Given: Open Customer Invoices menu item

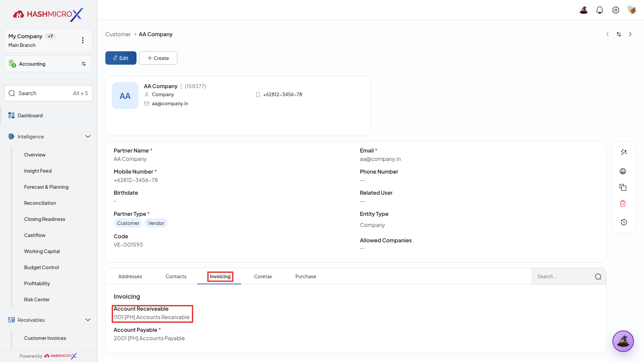Looking at the screenshot, I should coord(45,338).
